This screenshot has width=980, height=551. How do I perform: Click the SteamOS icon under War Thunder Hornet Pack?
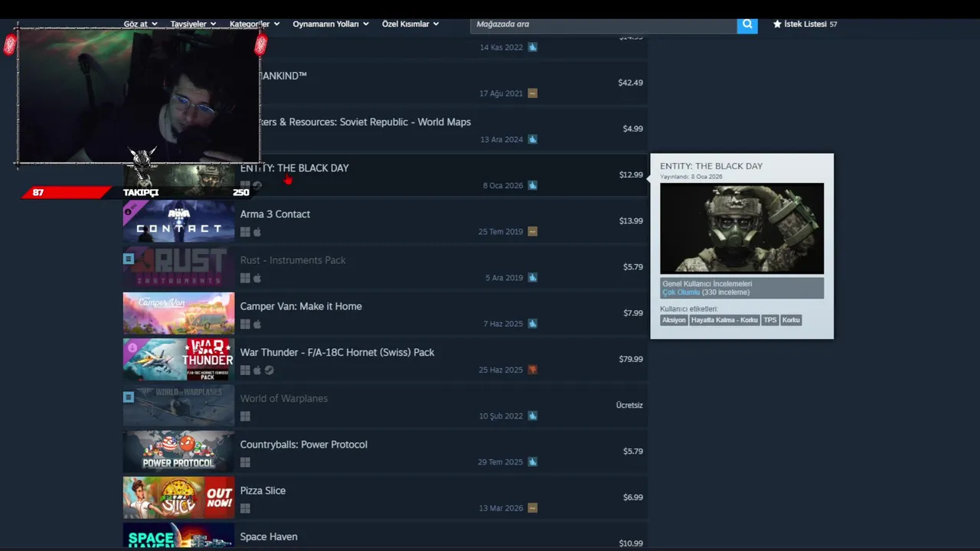(x=269, y=370)
